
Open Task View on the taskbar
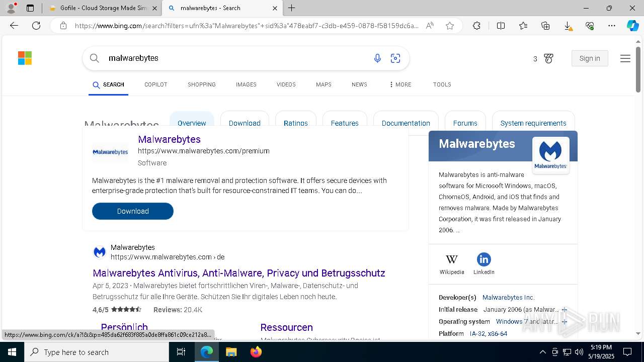click(181, 352)
